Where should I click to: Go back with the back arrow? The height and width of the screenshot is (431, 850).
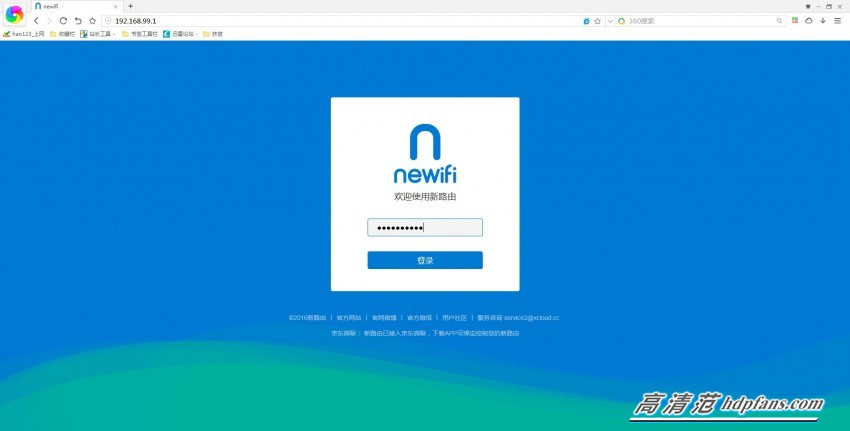coord(36,21)
